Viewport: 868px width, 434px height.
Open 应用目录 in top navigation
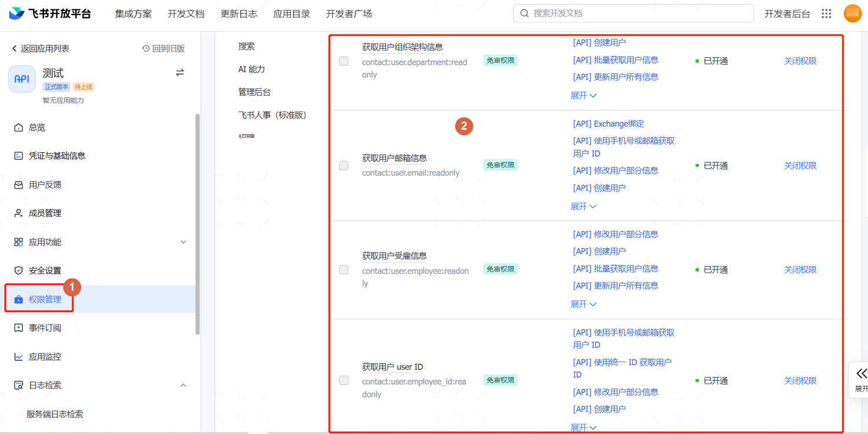point(292,14)
